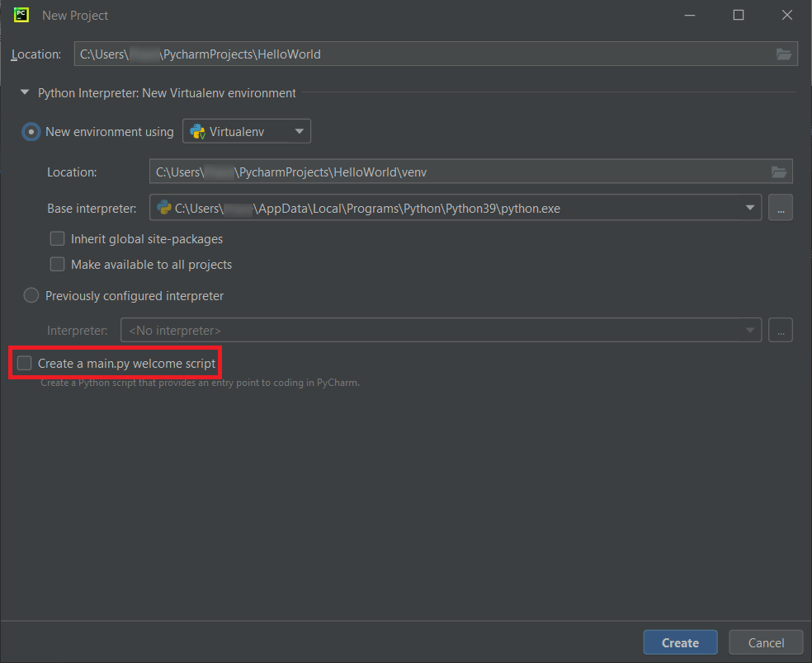This screenshot has height=663, width=812.
Task: Open ellipsis button next to Interpreter field
Action: coord(781,330)
